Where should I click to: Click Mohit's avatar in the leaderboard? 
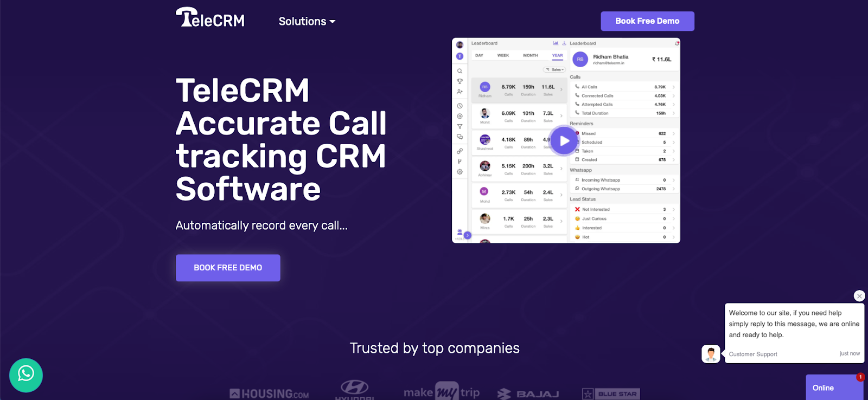coord(485,113)
